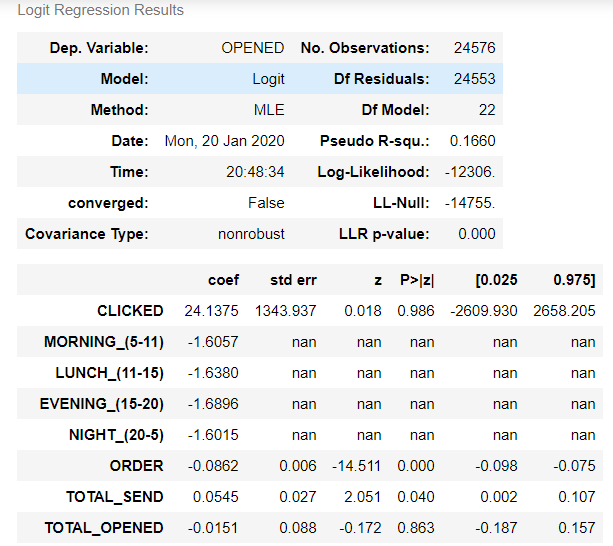Screen dimensions: 613x546
Task: Click the 'Dep. Variable:' label
Action: tap(99, 48)
